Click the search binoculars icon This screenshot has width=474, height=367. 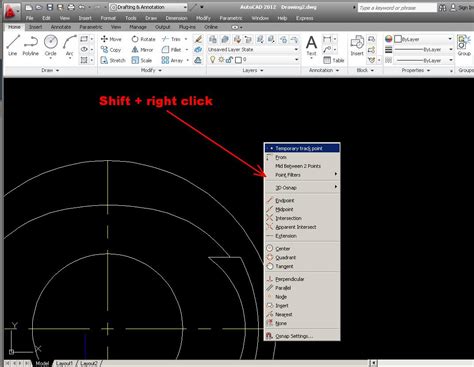point(443,7)
